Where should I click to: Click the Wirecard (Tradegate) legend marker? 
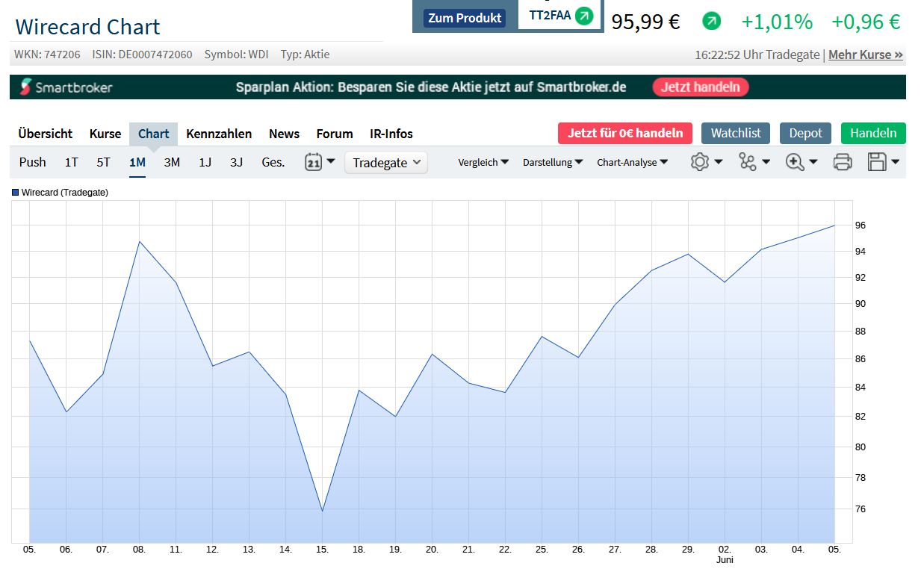coord(14,192)
